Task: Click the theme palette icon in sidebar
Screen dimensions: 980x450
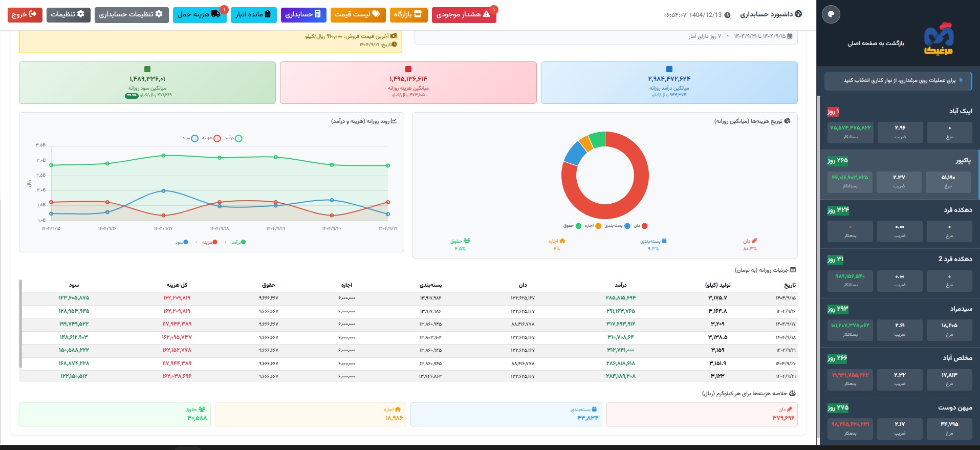Action: (x=831, y=14)
